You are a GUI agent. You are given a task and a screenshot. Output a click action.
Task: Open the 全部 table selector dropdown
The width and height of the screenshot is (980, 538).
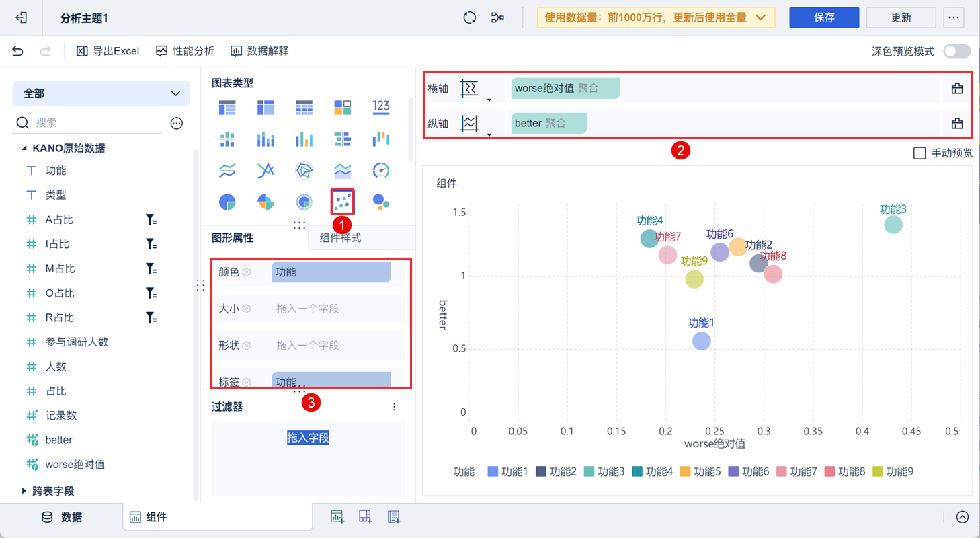click(101, 93)
